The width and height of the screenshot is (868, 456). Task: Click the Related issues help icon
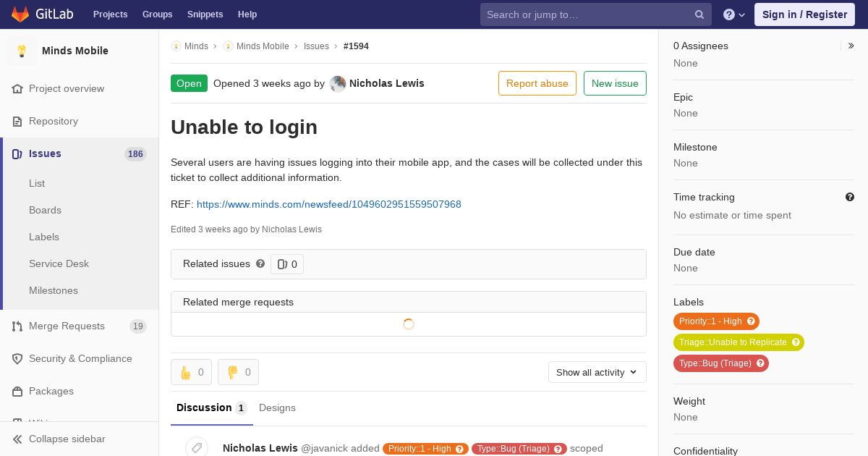pos(260,263)
